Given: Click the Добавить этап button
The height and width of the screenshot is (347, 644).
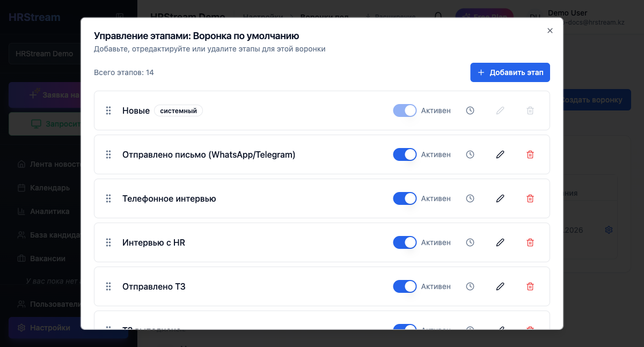Looking at the screenshot, I should click(x=510, y=72).
